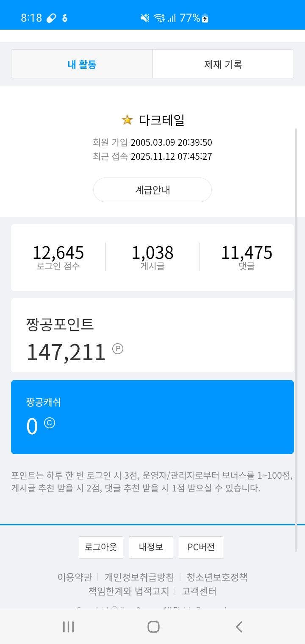Tap the gold star rank icon
The image size is (305, 644).
coord(127,120)
